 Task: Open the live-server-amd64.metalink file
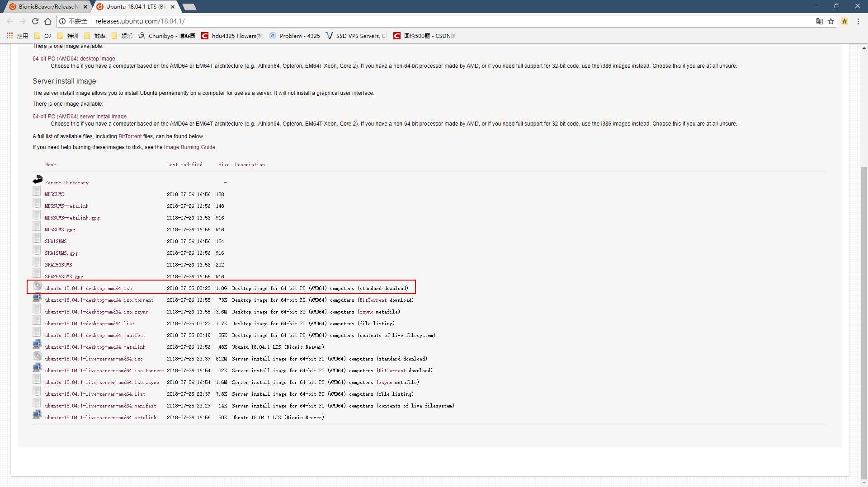(x=100, y=417)
